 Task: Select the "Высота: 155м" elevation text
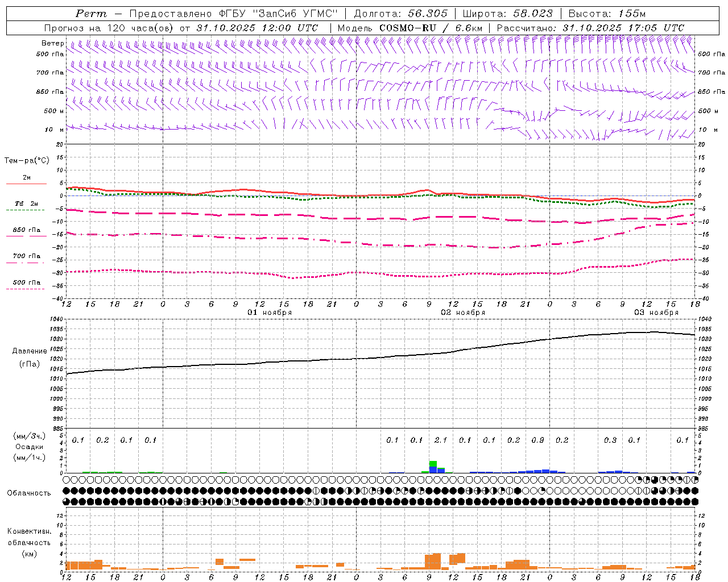coord(607,14)
